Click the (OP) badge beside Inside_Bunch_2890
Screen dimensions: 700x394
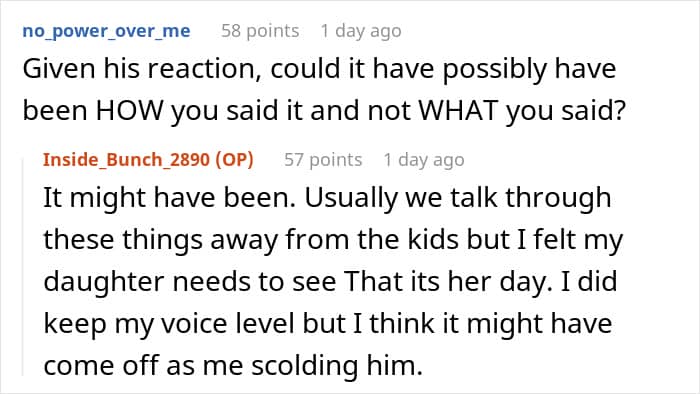[235, 159]
